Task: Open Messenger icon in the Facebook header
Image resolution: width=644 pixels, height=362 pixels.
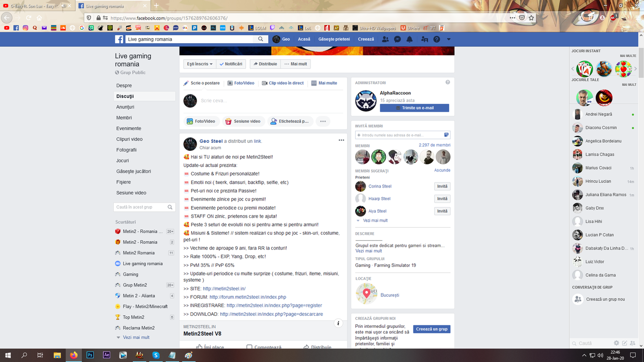Action: coord(397,39)
